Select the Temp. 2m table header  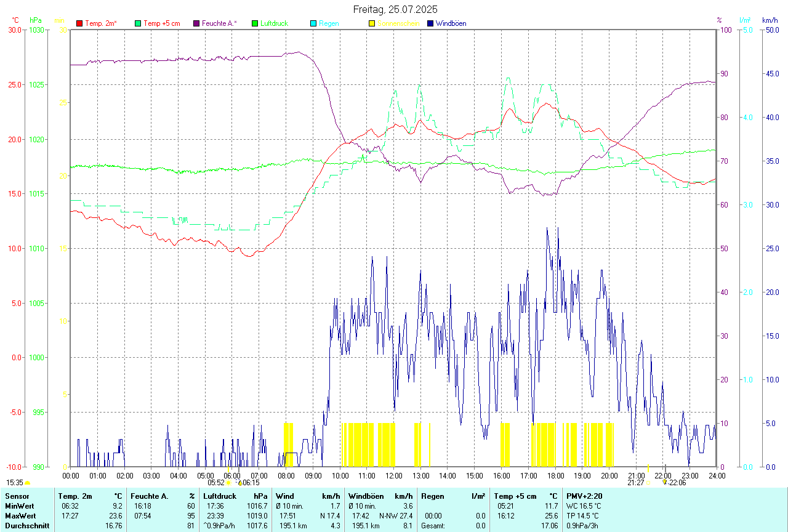(x=75, y=496)
